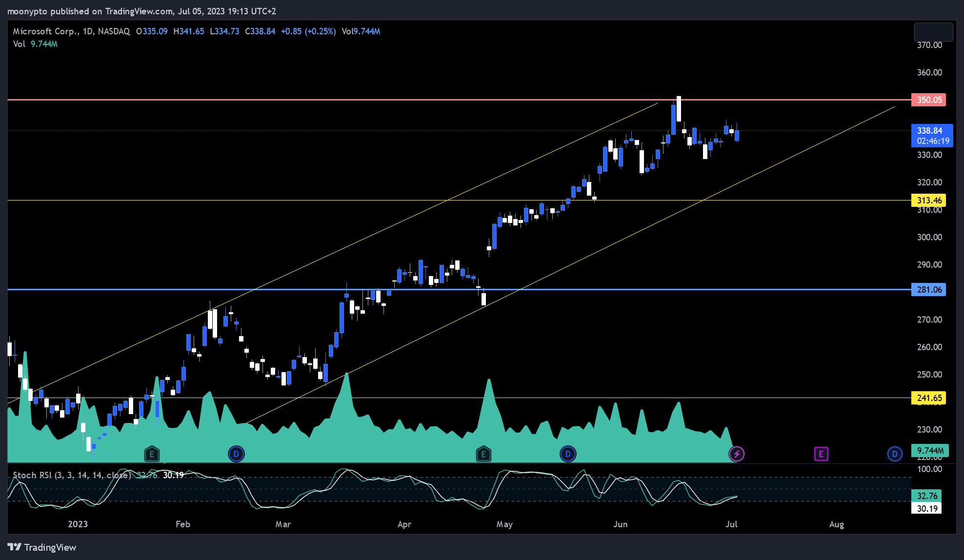Click the TradingView logo at bottom left

click(x=42, y=547)
